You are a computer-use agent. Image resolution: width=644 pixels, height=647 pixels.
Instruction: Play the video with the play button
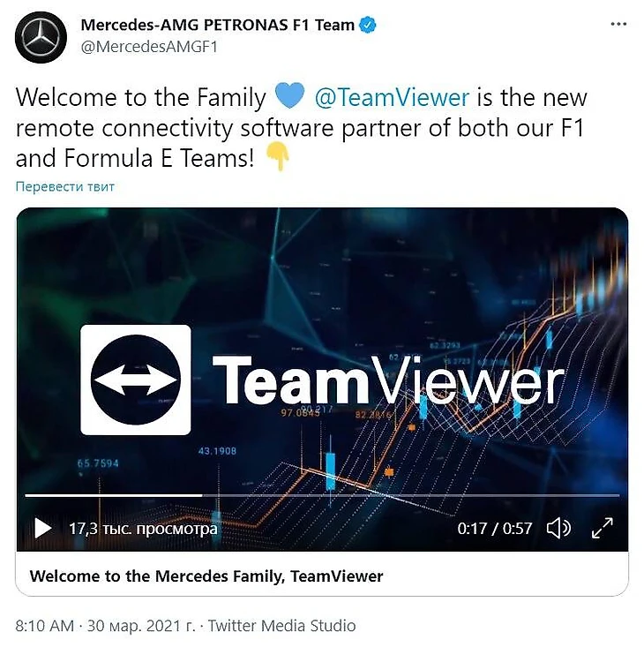[x=43, y=528]
